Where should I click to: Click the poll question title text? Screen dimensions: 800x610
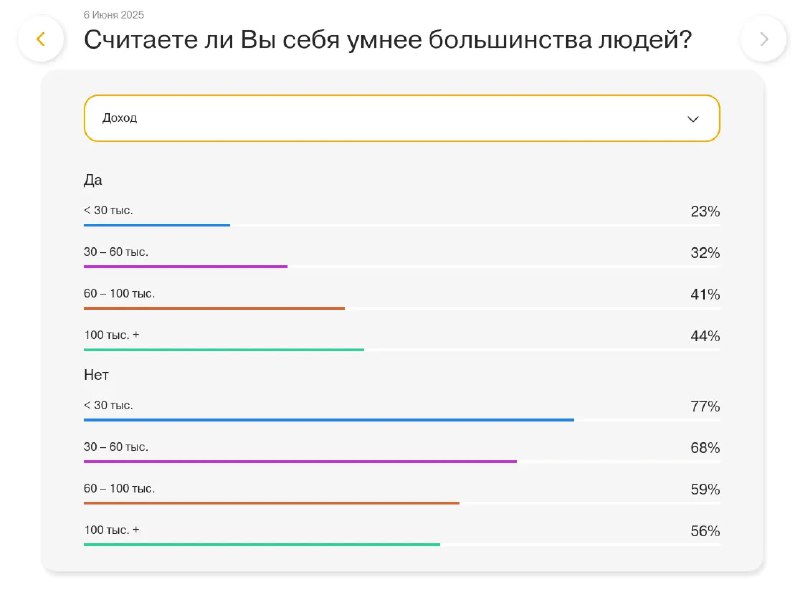[388, 40]
